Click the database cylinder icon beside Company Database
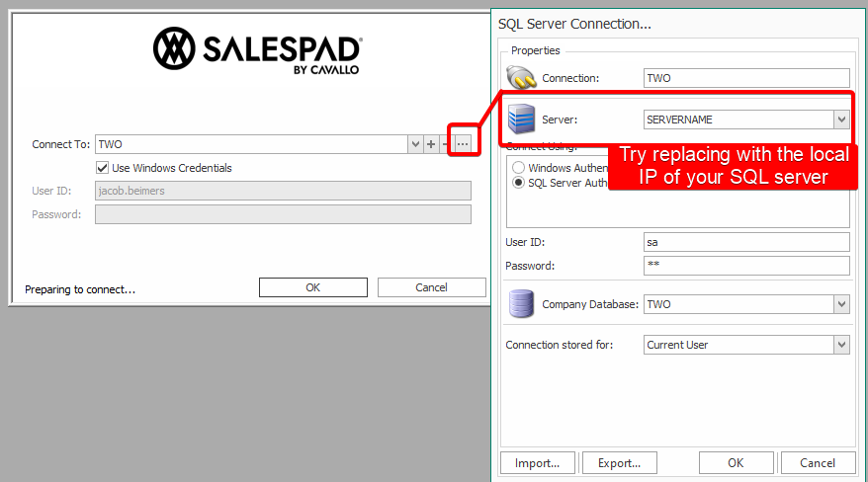This screenshot has width=868, height=482. point(521,303)
